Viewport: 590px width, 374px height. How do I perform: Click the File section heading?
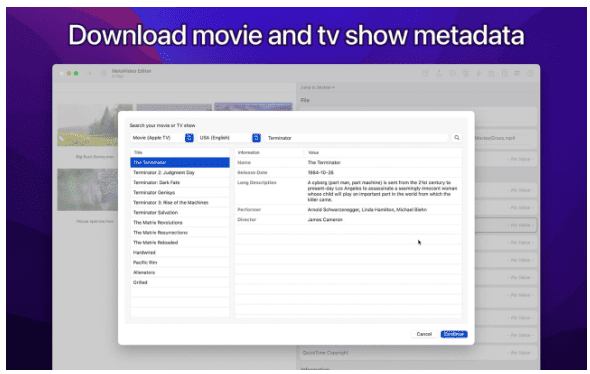[305, 100]
